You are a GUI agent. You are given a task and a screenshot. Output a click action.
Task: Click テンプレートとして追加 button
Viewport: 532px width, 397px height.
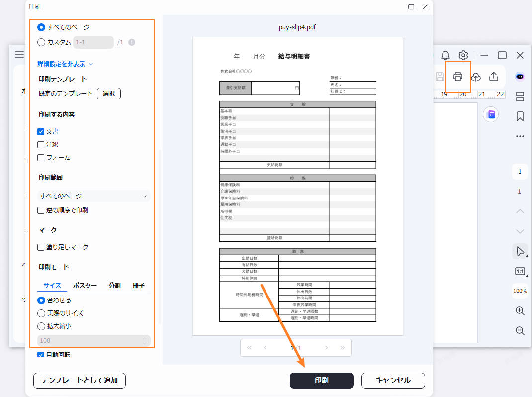[x=79, y=381]
